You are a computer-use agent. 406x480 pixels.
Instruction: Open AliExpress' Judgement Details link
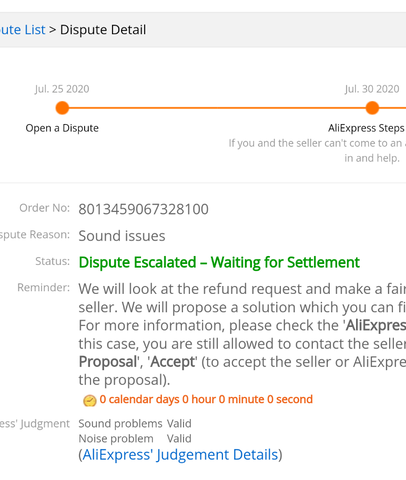180,455
